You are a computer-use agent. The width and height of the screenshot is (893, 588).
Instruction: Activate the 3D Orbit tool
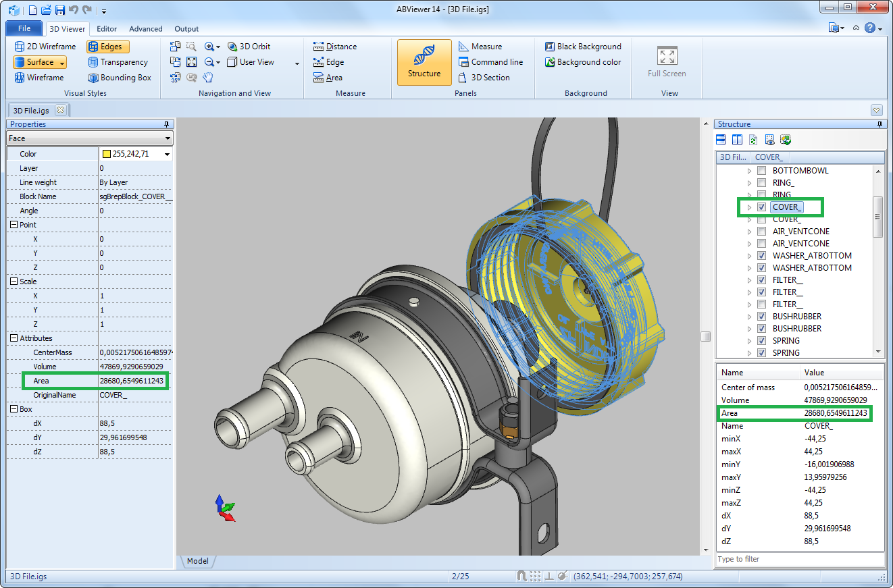(249, 47)
